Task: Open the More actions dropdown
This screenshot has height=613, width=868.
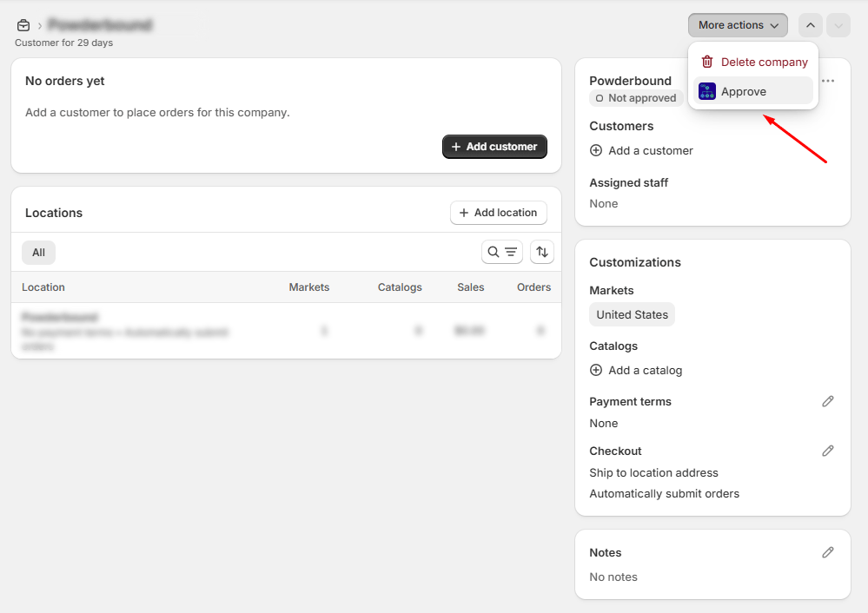Action: [x=737, y=25]
